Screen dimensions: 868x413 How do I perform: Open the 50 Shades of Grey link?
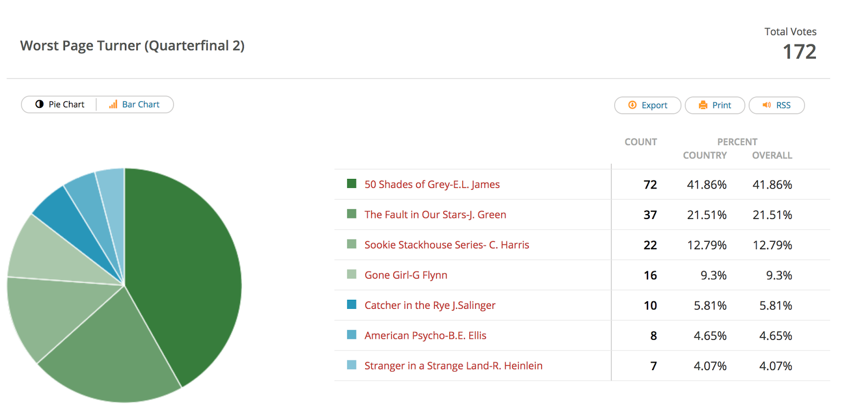pyautogui.click(x=432, y=184)
